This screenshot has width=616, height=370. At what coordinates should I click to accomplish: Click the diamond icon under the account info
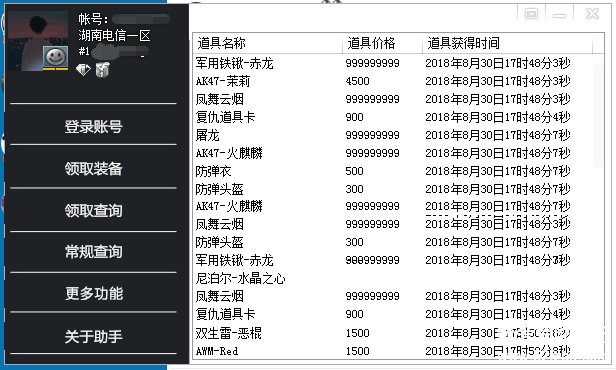83,70
